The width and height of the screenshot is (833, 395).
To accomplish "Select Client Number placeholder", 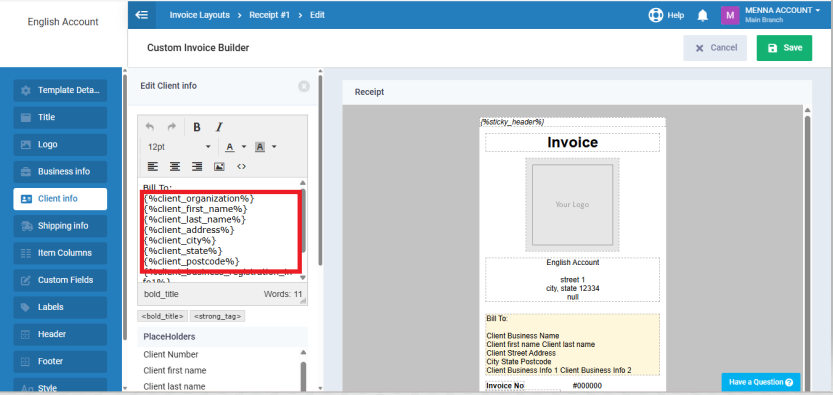I will tap(171, 354).
